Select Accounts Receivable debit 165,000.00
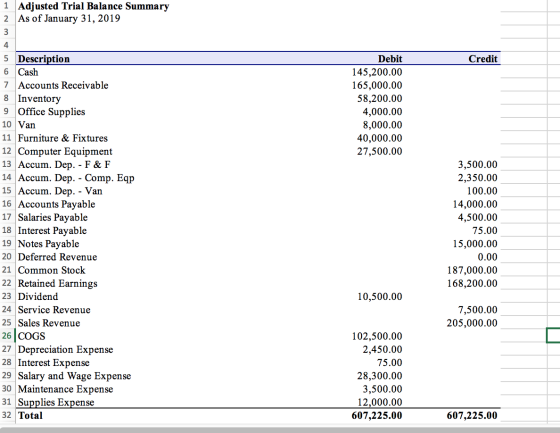This screenshot has height=433, width=560. click(x=377, y=85)
